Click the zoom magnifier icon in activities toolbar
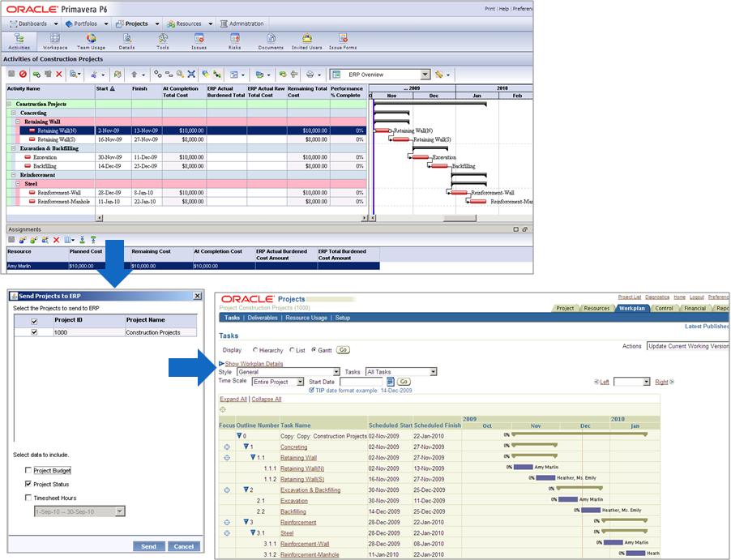Screen dimensions: 731x560 coord(180,74)
